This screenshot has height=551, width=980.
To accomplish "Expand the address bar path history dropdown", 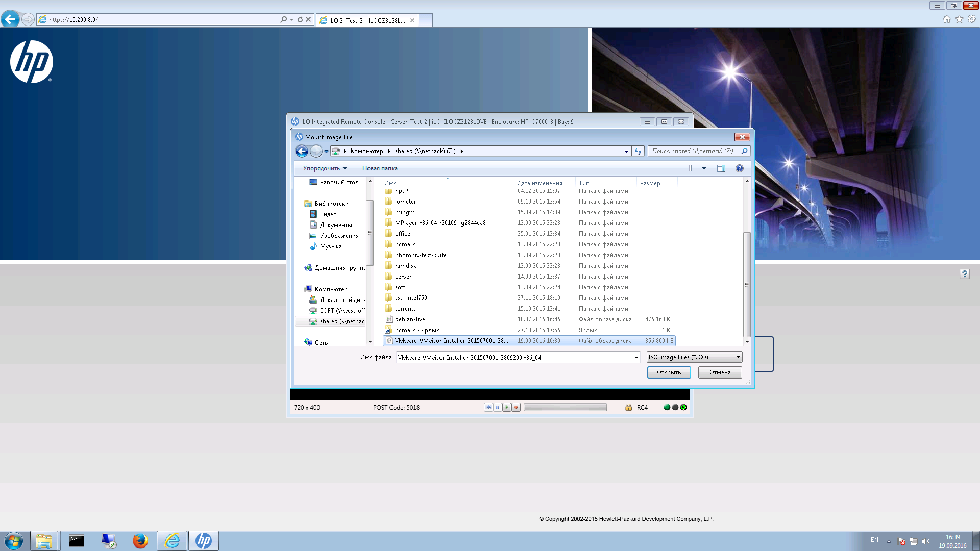I will click(626, 151).
